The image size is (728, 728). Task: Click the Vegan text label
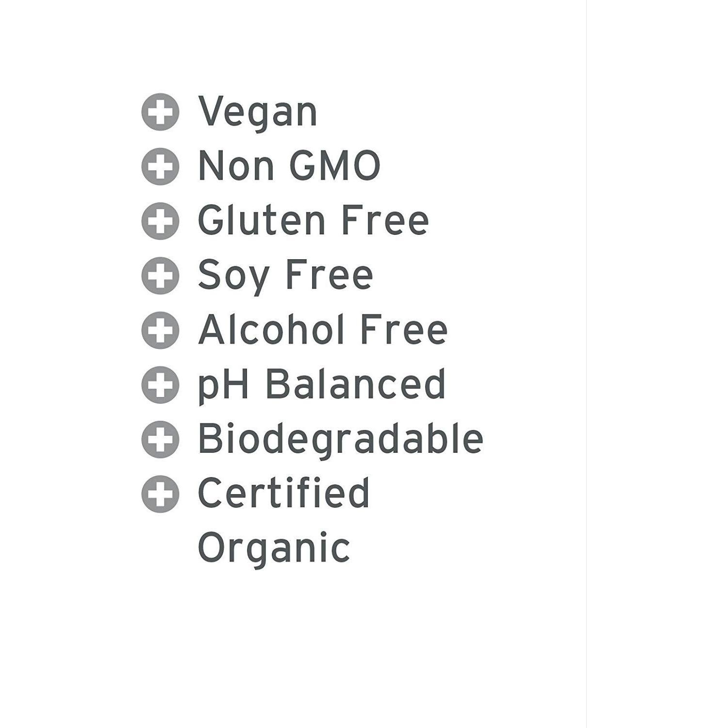(257, 113)
